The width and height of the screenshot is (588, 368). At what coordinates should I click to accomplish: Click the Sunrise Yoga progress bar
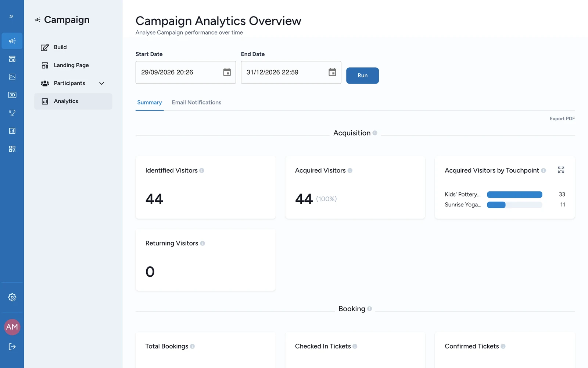coord(514,205)
